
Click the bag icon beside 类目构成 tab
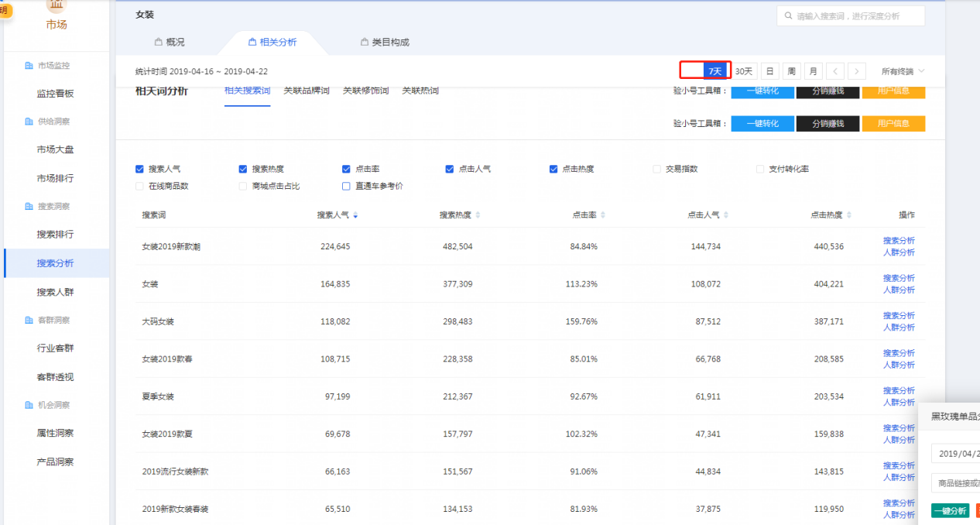tap(364, 42)
